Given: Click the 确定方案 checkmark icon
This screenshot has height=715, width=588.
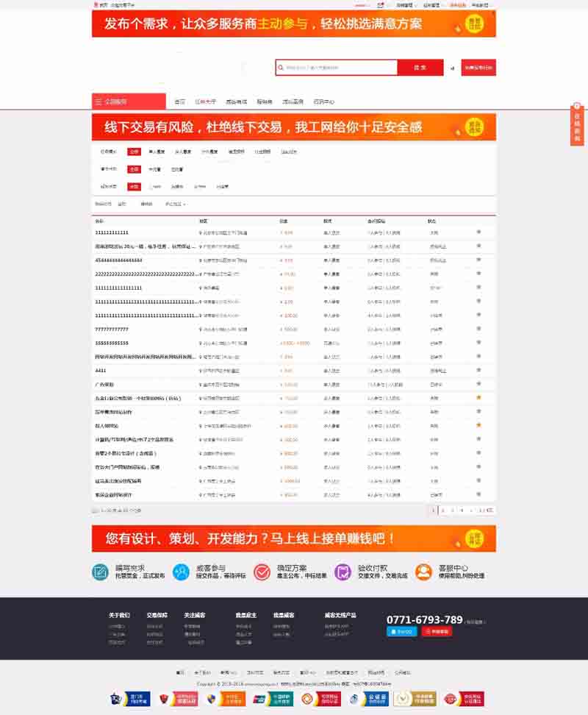Looking at the screenshot, I should tap(262, 572).
